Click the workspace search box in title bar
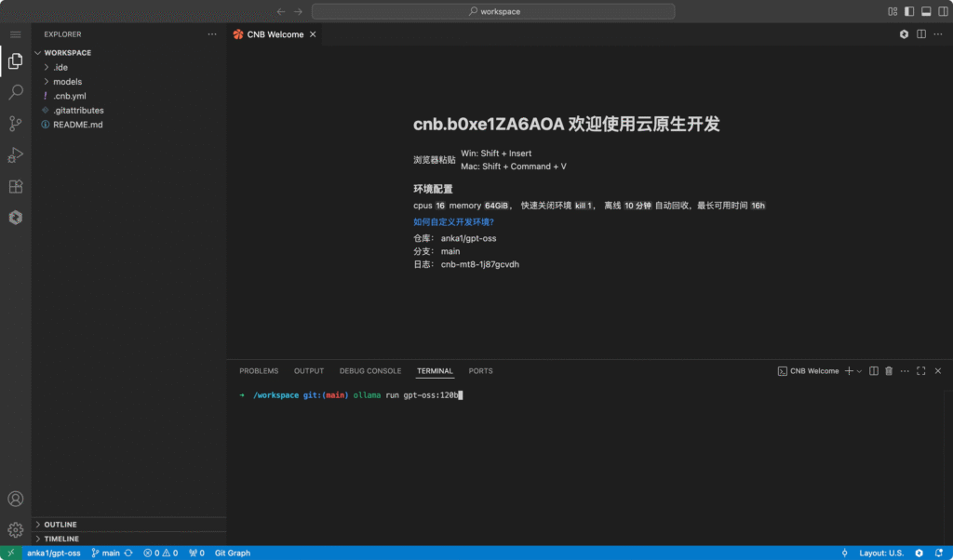953x560 pixels. (x=493, y=12)
